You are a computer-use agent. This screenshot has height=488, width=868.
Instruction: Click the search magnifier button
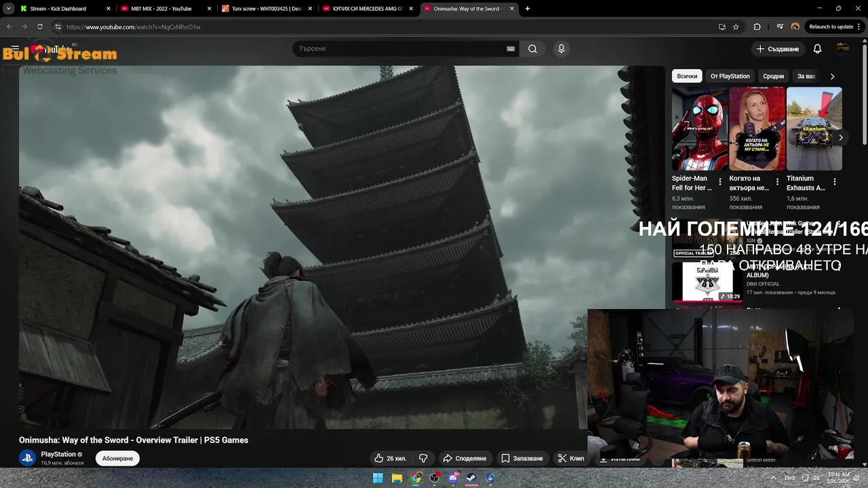[x=533, y=49]
